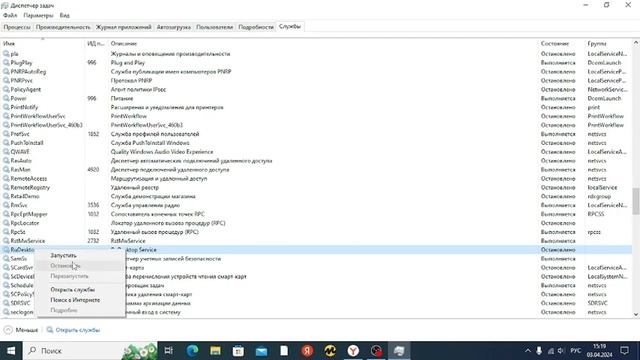
Task: Click the Plug and Play description cell
Action: [x=128, y=62]
